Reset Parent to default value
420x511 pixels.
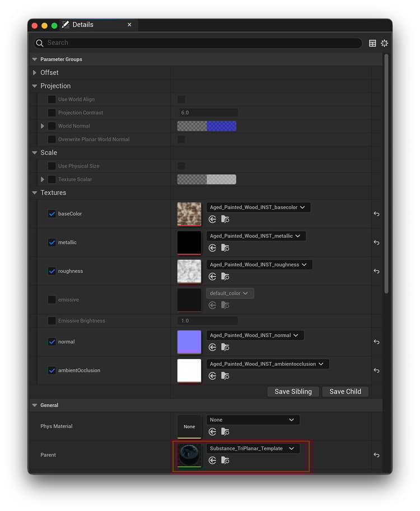coord(376,455)
